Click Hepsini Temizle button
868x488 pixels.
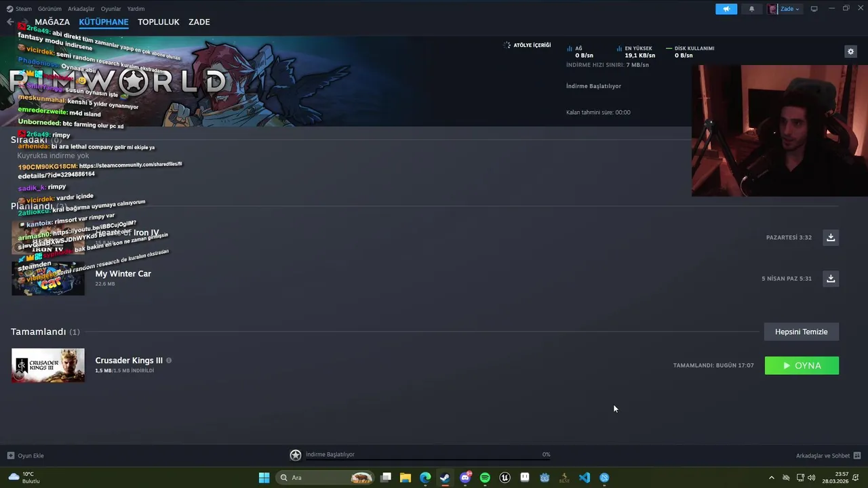pyautogui.click(x=802, y=331)
